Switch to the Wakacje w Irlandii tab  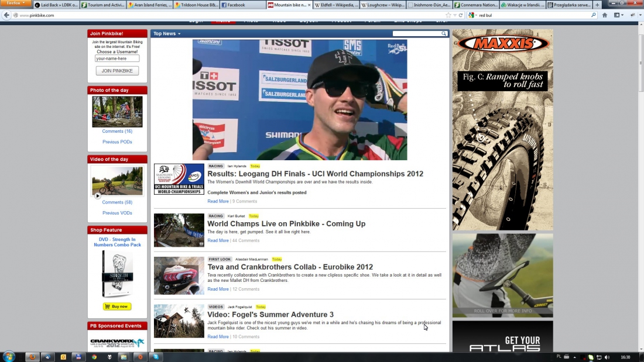tap(522, 5)
